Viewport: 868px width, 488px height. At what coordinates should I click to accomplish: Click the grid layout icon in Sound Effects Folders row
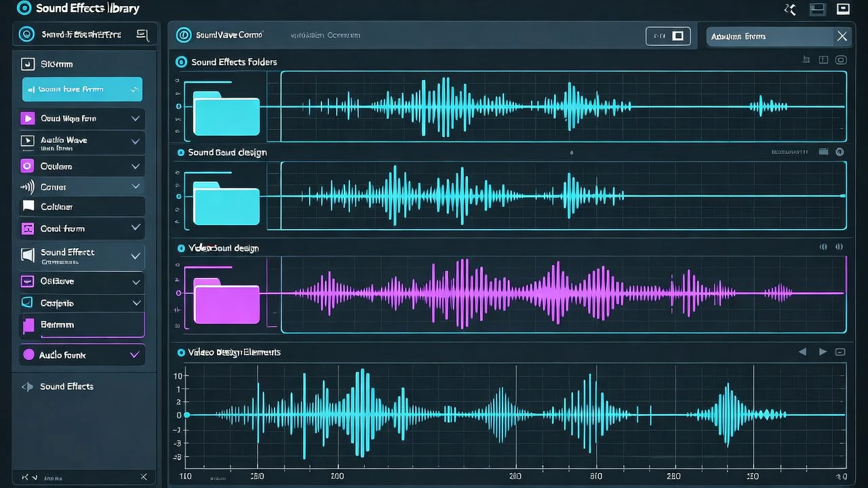[x=824, y=60]
